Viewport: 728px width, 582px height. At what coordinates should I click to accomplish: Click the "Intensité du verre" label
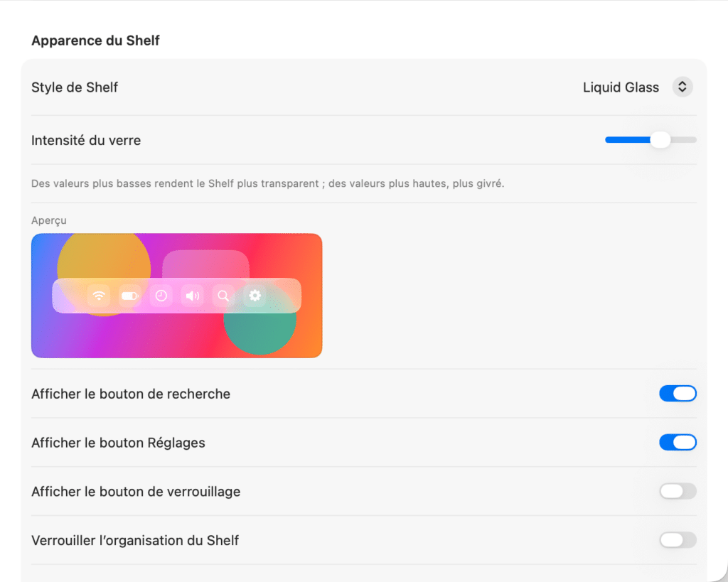[x=86, y=140]
